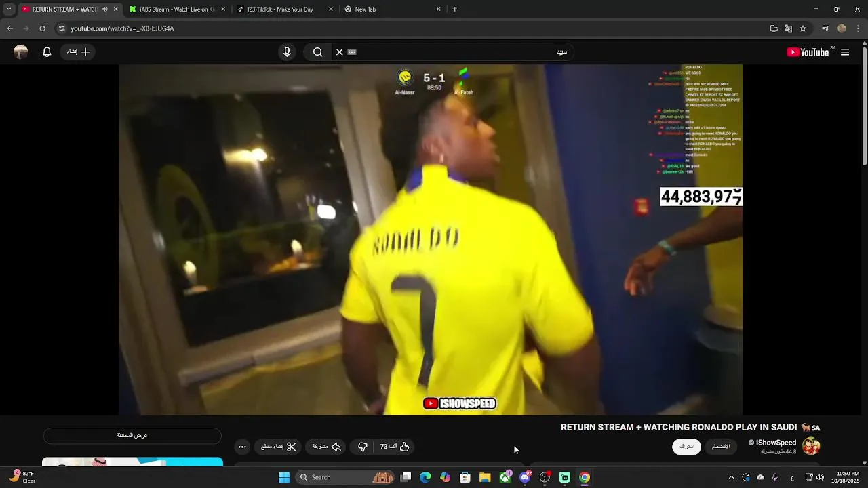Open the YouTube notifications bell
Viewport: 868px width, 488px height.
tap(47, 52)
